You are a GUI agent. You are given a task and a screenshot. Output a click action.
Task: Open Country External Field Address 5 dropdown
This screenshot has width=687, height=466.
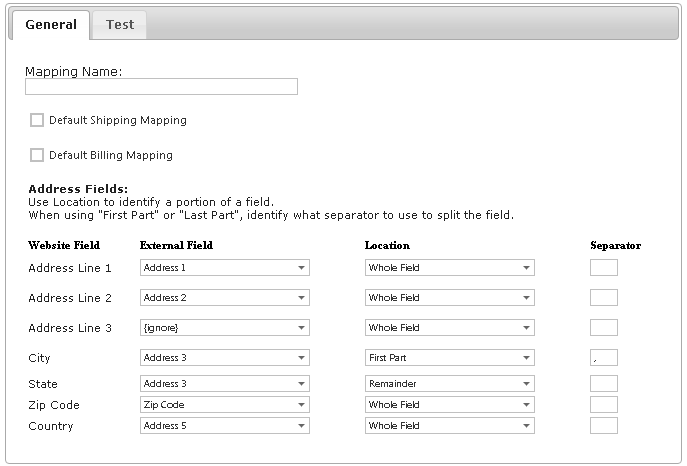[x=224, y=426]
